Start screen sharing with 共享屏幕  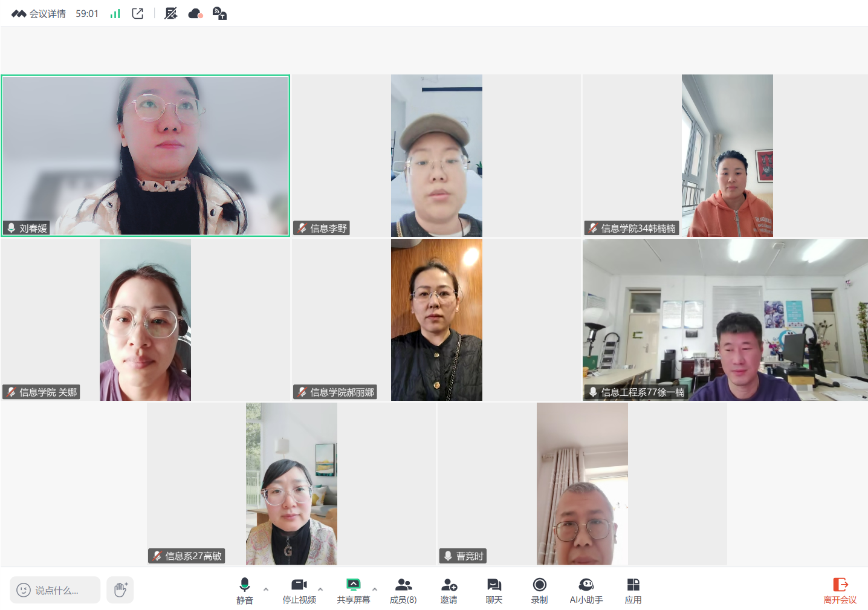[x=353, y=590]
